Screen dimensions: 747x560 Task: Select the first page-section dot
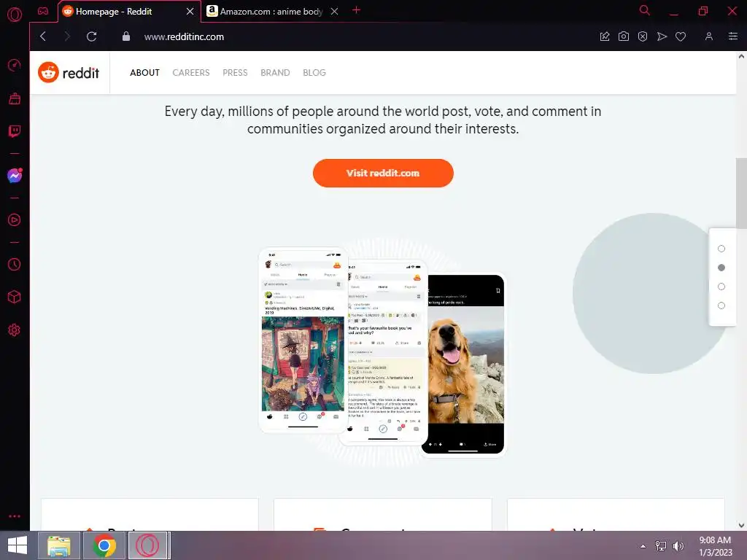click(x=721, y=249)
